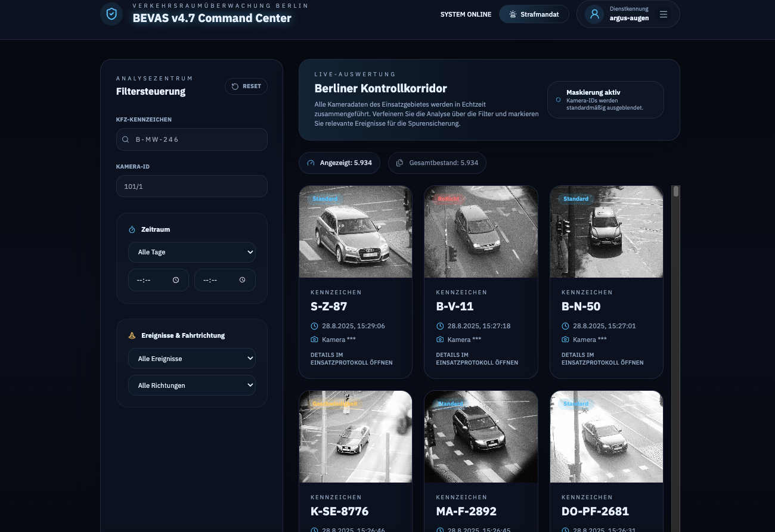Select the Angezeigt: 5.934 pill
This screenshot has width=775, height=532.
[x=339, y=163]
